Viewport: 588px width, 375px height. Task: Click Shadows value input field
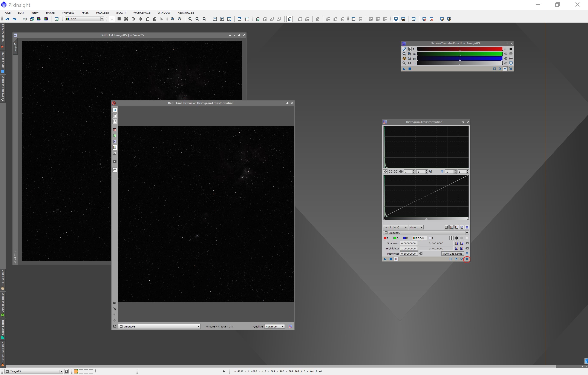point(409,243)
